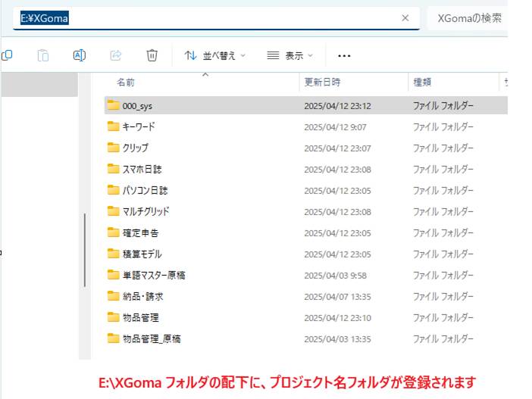Select the 確定申告 folder icon
This screenshot has height=399, width=532.
tap(114, 232)
